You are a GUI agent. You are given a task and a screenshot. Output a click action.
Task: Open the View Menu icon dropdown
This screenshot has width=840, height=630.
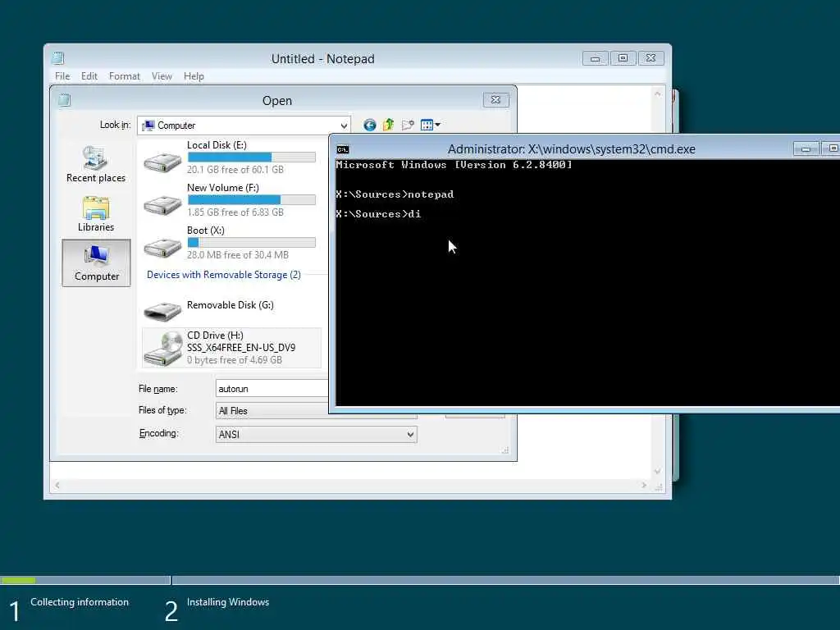point(430,125)
